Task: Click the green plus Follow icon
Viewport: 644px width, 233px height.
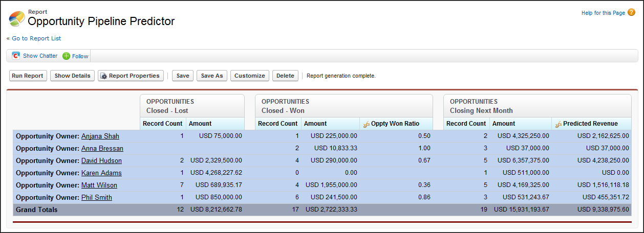Action: 67,56
